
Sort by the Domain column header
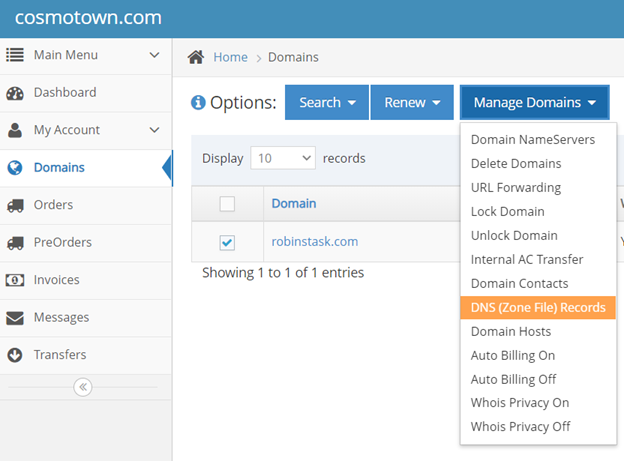click(294, 204)
